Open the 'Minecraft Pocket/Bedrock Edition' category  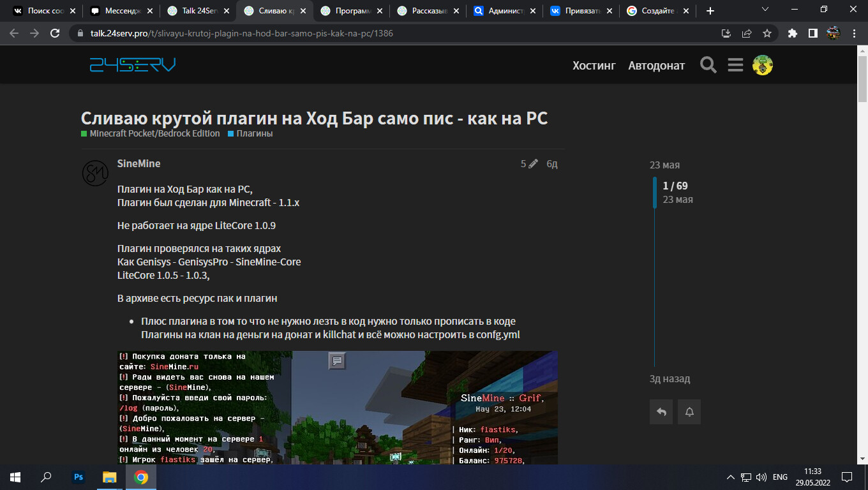151,133
